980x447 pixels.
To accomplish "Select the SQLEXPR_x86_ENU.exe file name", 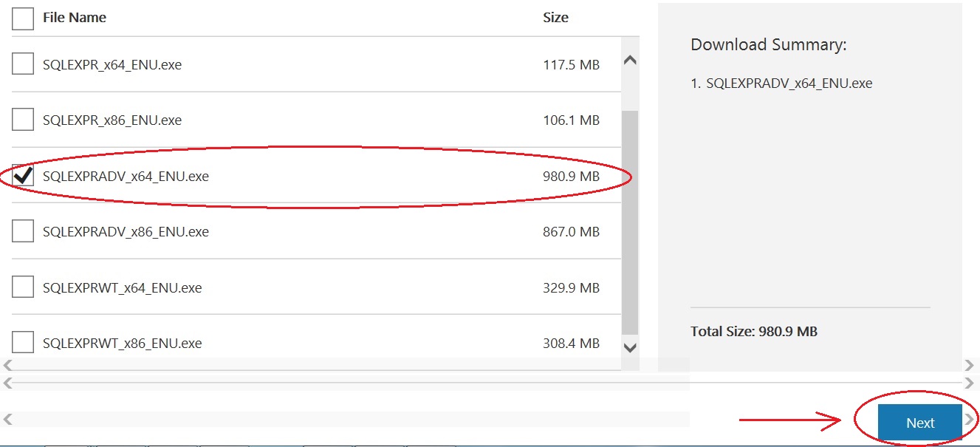I will pos(112,120).
